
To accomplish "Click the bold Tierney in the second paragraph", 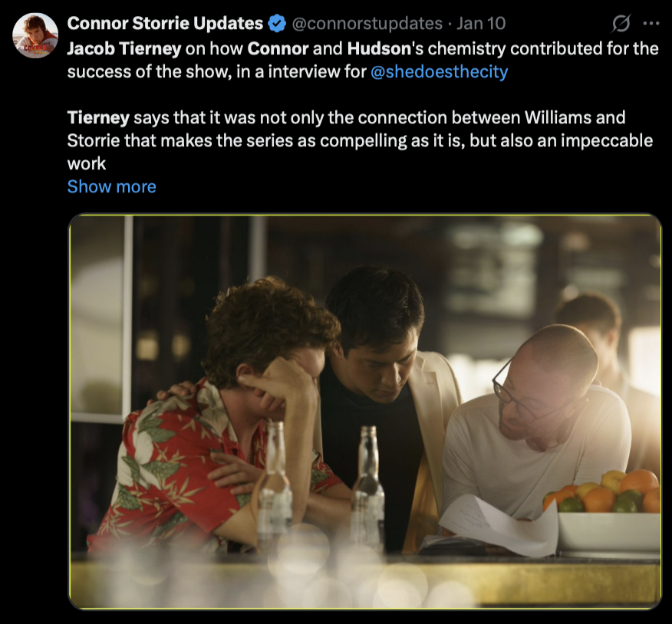I will 98,118.
